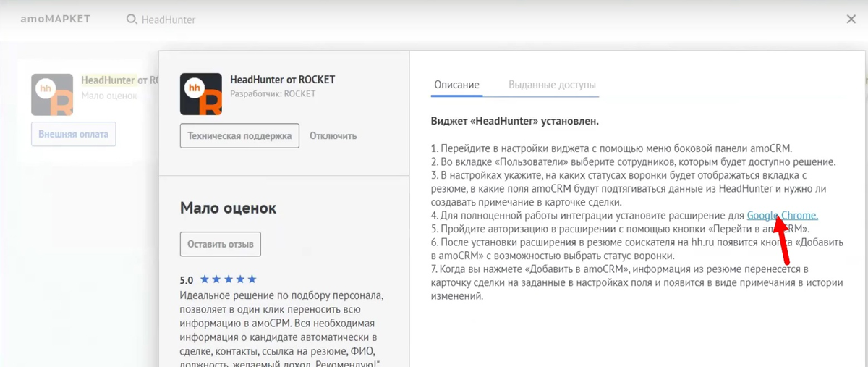Click the HeadHunter search field
This screenshot has width=868, height=367.
click(x=169, y=20)
